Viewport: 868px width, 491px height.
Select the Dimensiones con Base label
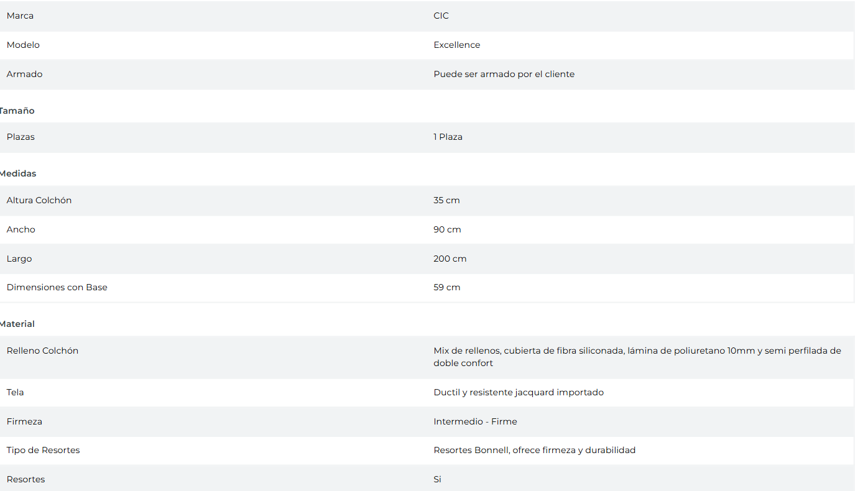[57, 287]
